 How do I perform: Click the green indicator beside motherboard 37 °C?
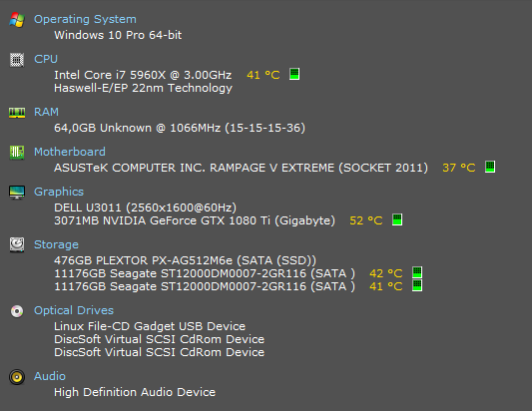point(490,167)
